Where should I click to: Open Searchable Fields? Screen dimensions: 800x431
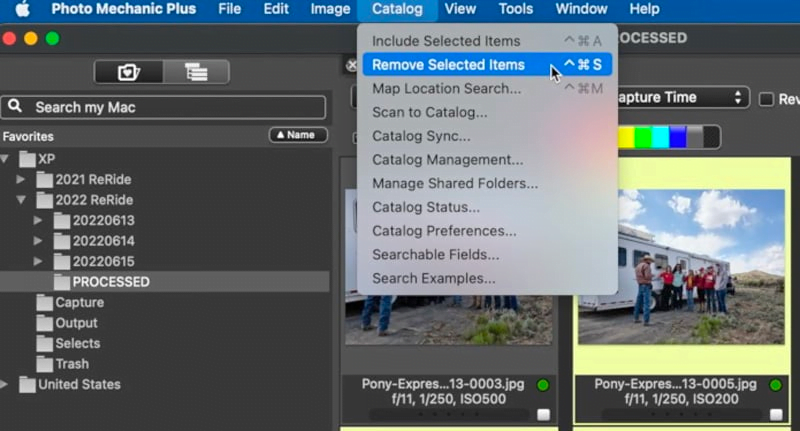(x=487, y=255)
